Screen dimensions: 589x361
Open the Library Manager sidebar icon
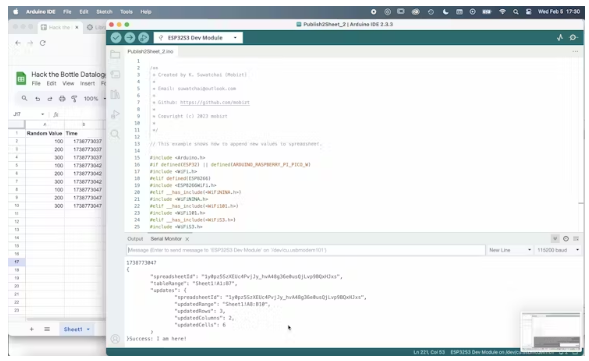pyautogui.click(x=115, y=94)
